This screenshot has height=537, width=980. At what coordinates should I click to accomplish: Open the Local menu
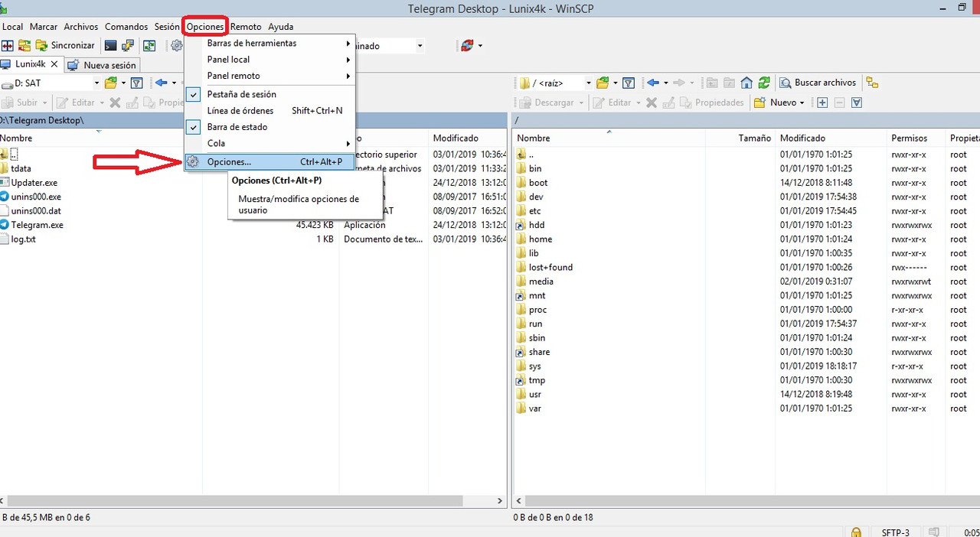(13, 27)
